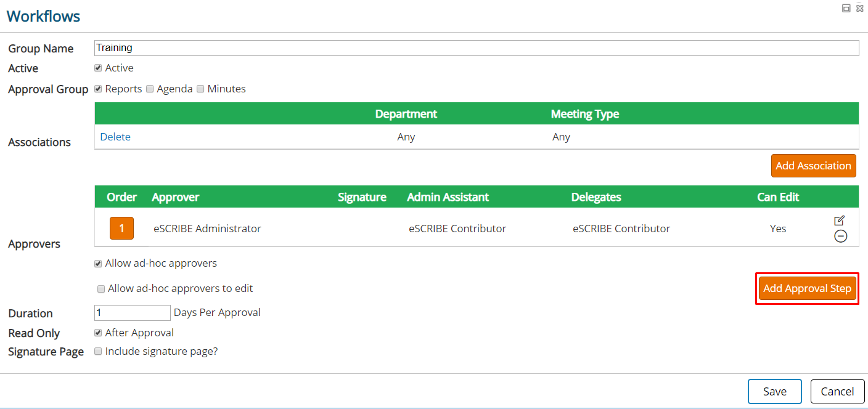The height and width of the screenshot is (409, 868).
Task: Click the Group Name text field
Action: [477, 48]
